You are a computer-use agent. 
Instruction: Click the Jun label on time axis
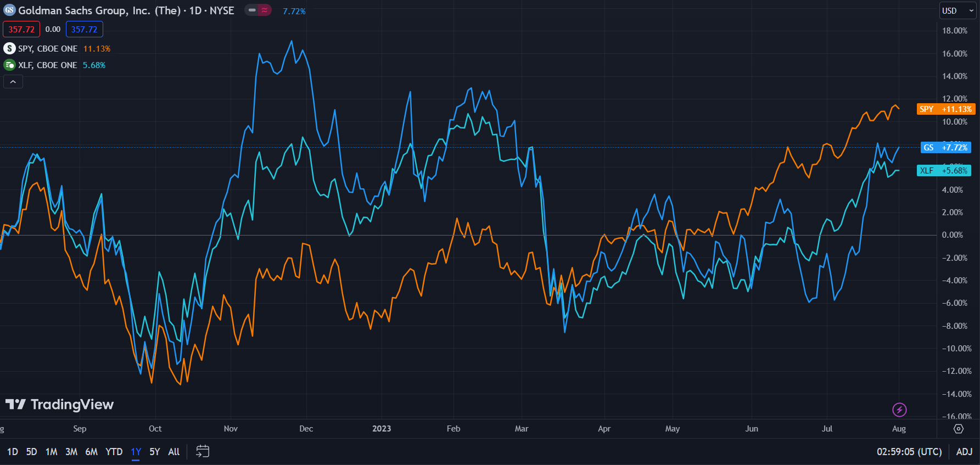pos(752,429)
